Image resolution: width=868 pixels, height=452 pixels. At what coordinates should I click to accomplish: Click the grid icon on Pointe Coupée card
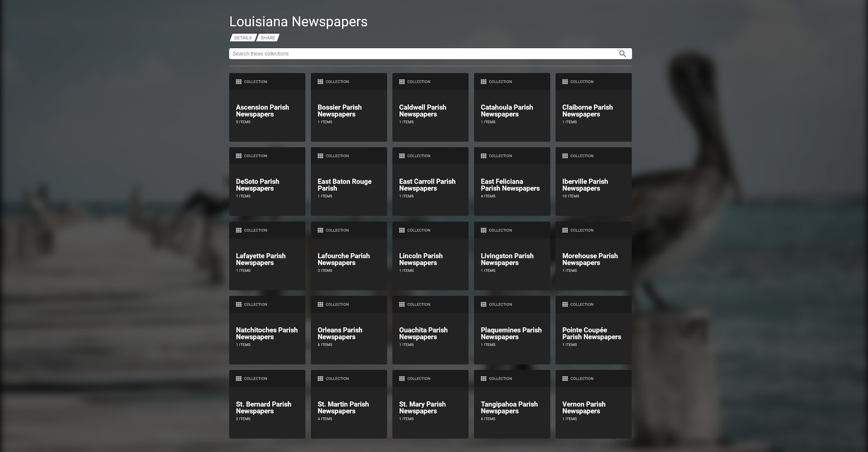(x=565, y=304)
